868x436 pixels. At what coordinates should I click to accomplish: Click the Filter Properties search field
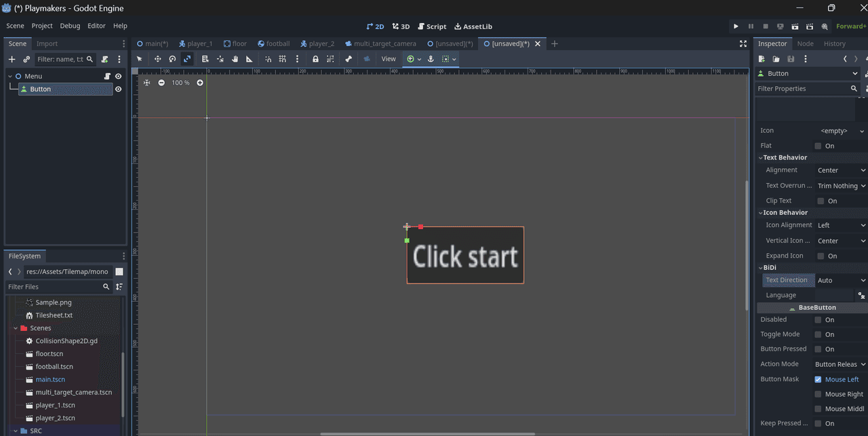pos(802,89)
